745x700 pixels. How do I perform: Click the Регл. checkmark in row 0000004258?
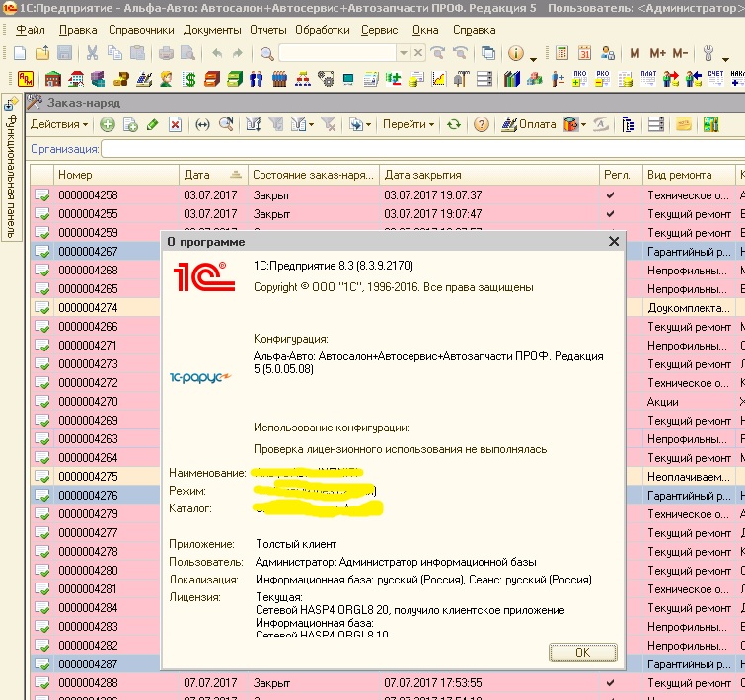pos(611,194)
